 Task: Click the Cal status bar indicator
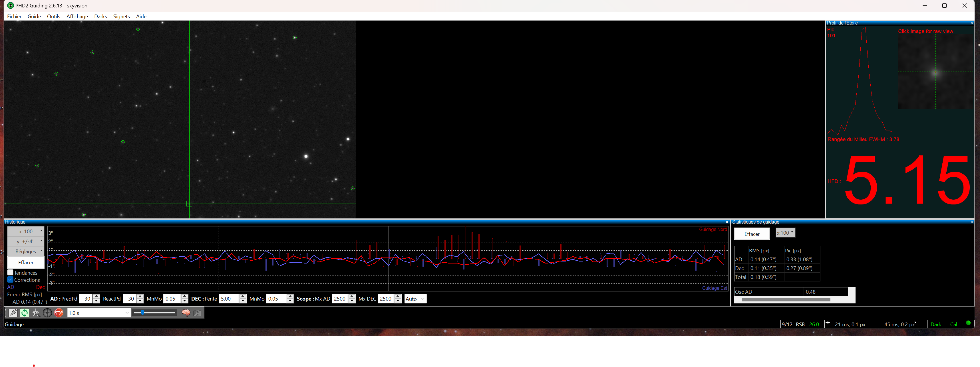953,325
